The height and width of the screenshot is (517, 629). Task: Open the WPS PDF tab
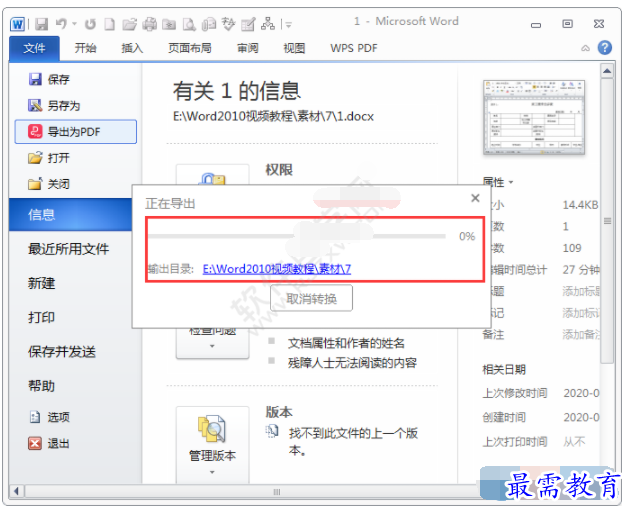[x=353, y=49]
